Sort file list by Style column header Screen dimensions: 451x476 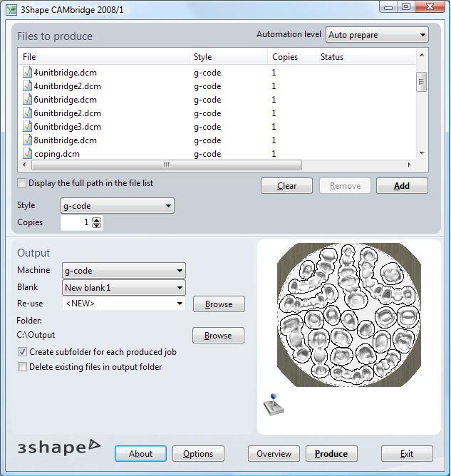click(229, 57)
